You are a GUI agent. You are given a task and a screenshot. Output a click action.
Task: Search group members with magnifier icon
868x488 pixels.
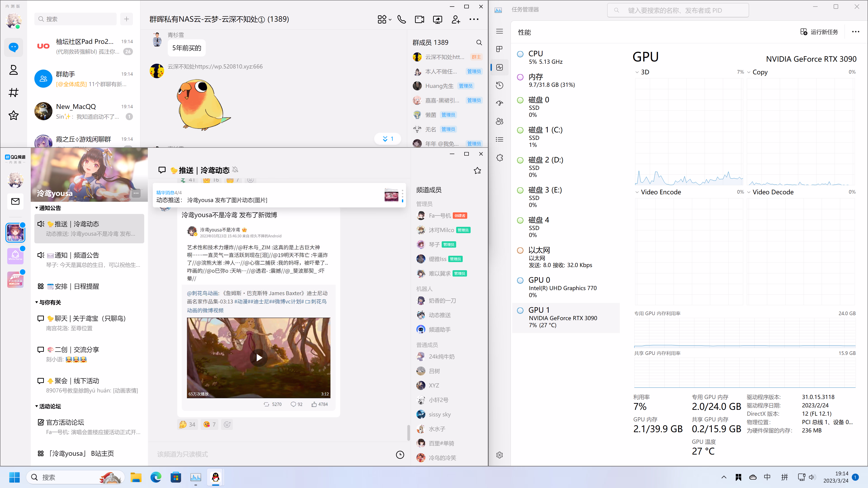(479, 42)
